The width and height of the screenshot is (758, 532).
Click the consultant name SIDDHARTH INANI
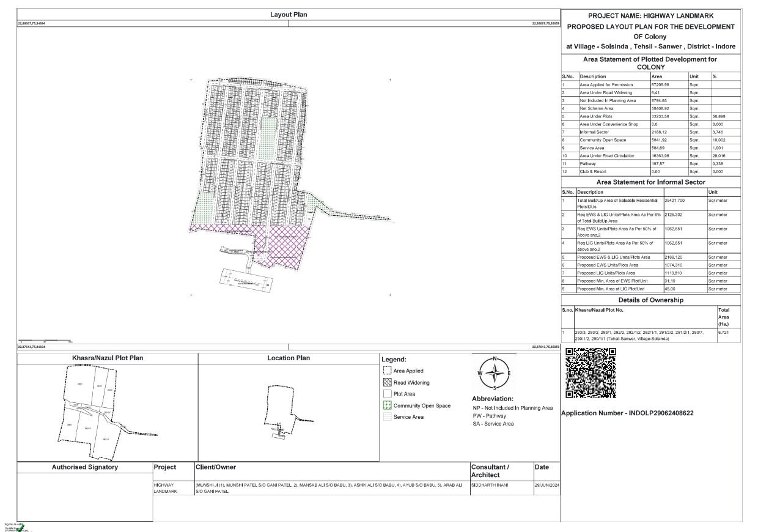point(490,485)
